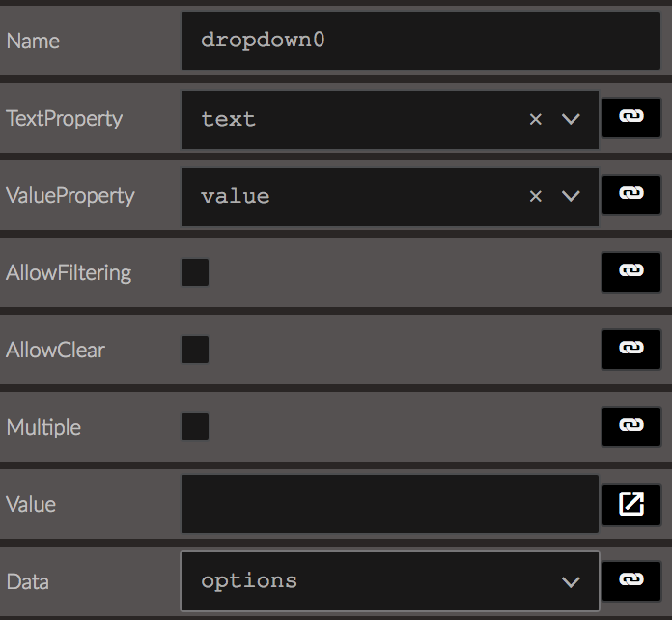The height and width of the screenshot is (620, 672).
Task: Expand the ValueProperty dropdown arrow
Action: click(x=571, y=196)
